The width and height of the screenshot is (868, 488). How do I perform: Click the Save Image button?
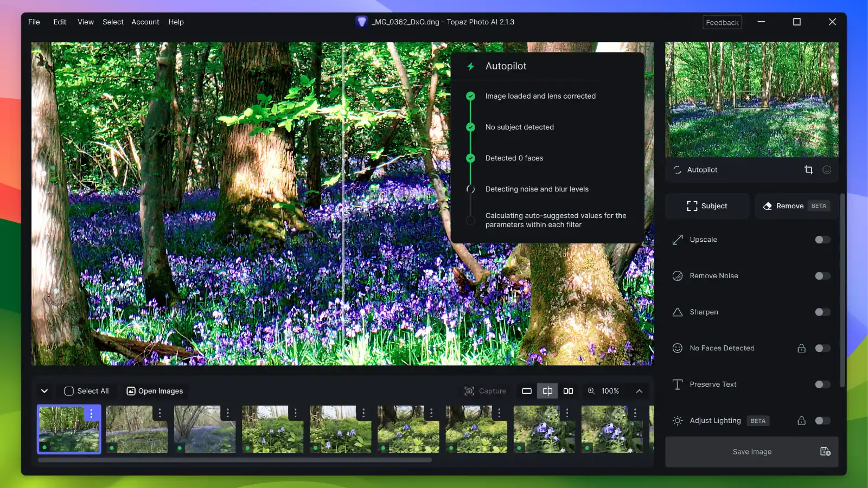click(x=751, y=452)
